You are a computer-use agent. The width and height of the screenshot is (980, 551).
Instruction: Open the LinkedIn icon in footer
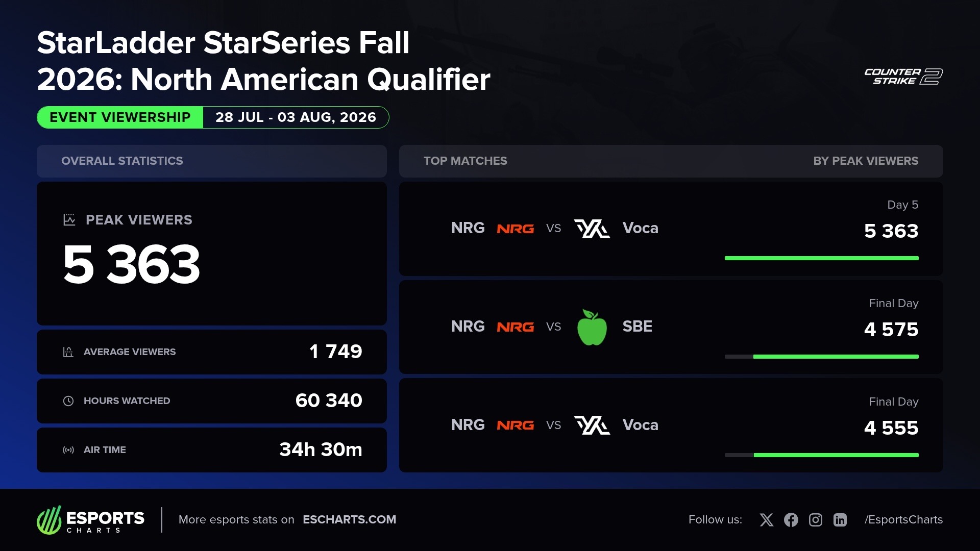click(840, 520)
